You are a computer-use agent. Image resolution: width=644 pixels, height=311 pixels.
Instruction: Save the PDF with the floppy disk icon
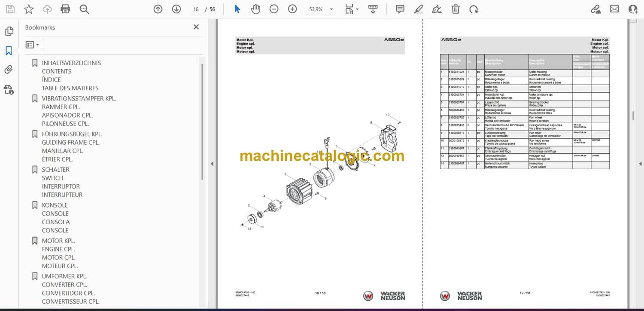point(10,9)
